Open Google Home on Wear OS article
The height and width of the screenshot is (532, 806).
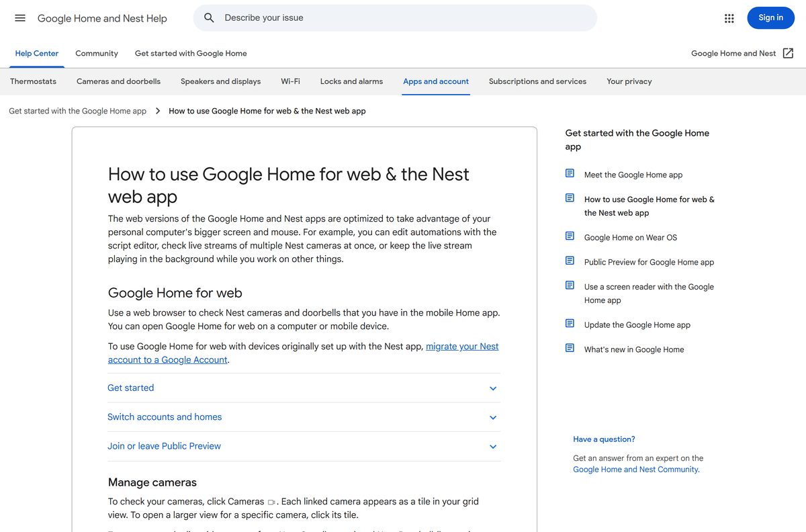631,237
